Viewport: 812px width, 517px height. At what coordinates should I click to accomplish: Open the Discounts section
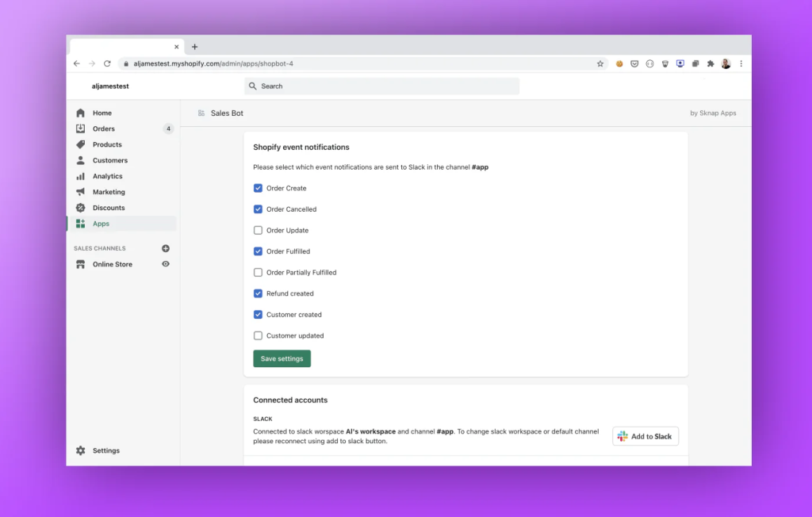click(x=108, y=208)
